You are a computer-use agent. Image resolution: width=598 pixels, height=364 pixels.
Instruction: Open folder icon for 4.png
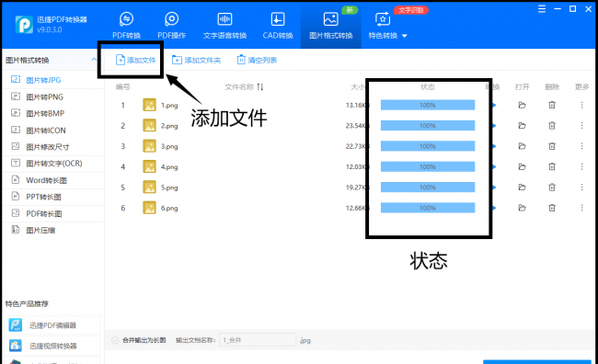(523, 167)
